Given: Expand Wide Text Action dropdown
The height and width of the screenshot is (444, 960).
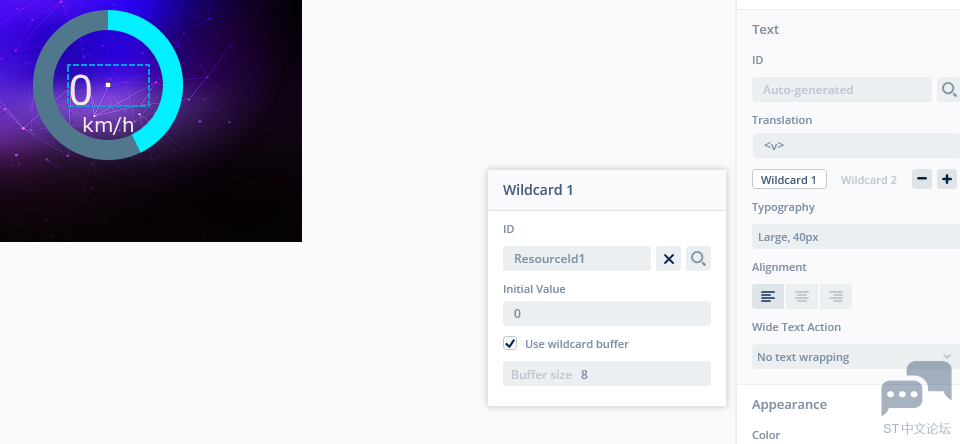Looking at the screenshot, I should point(855,357).
